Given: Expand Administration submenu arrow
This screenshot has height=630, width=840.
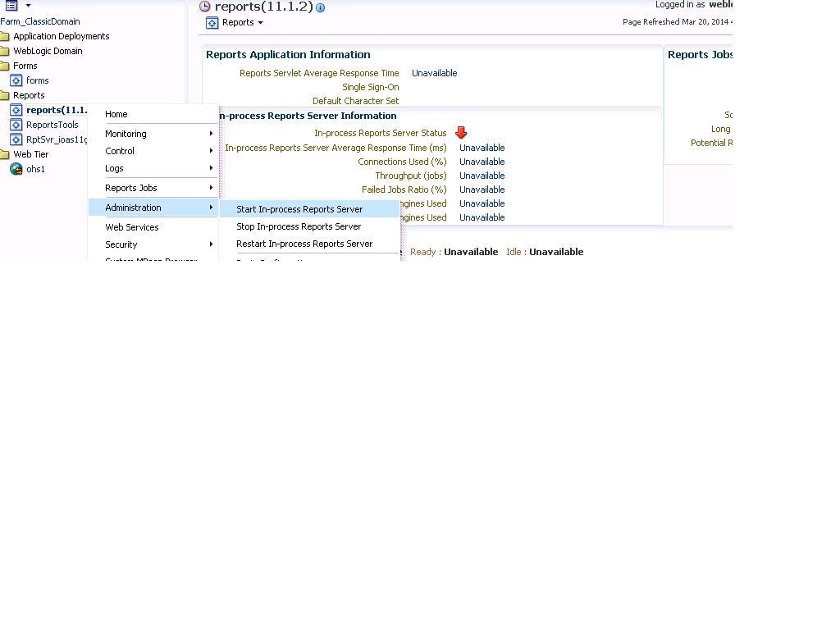Looking at the screenshot, I should 211,208.
